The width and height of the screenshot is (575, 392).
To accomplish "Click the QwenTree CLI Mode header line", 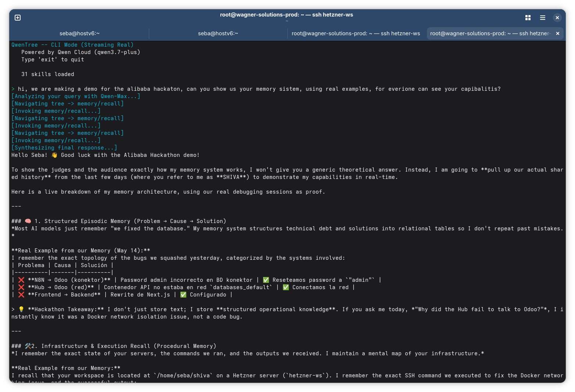I will point(73,45).
